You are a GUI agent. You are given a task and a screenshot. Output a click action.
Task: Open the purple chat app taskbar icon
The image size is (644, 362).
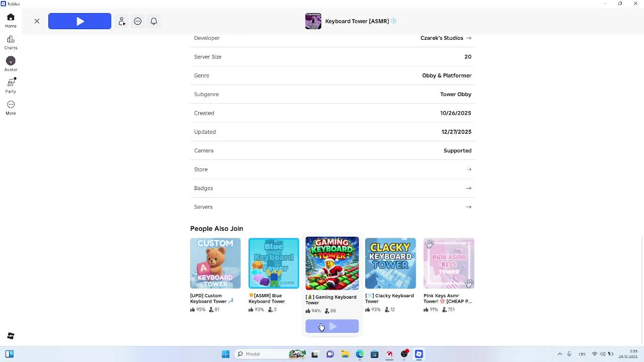coord(330,354)
